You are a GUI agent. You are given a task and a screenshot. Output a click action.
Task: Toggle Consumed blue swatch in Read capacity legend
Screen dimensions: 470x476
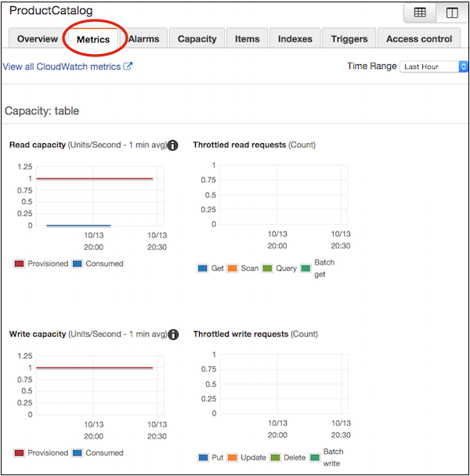[x=78, y=264]
